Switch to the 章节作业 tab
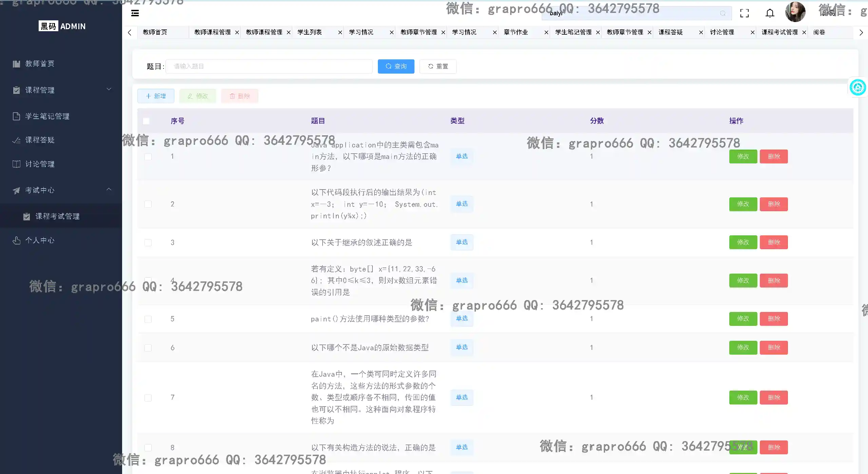 click(x=516, y=32)
